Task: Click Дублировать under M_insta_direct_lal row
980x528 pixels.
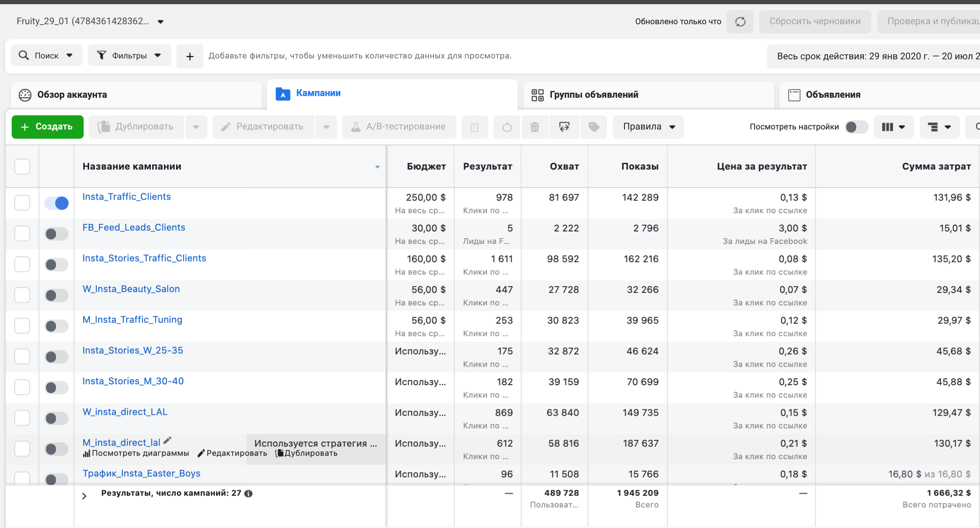Action: pyautogui.click(x=307, y=454)
